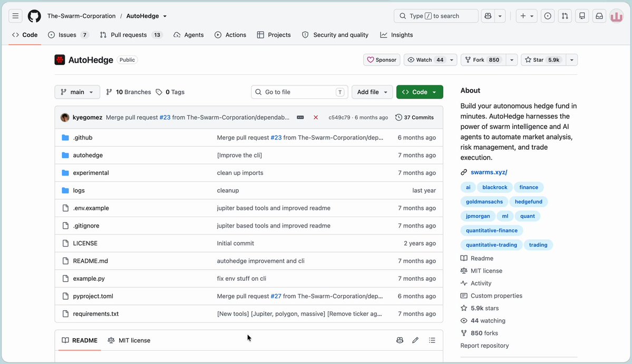Screen dimensions: 632x364
Task: Open the Agents tab
Action: pyautogui.click(x=189, y=35)
